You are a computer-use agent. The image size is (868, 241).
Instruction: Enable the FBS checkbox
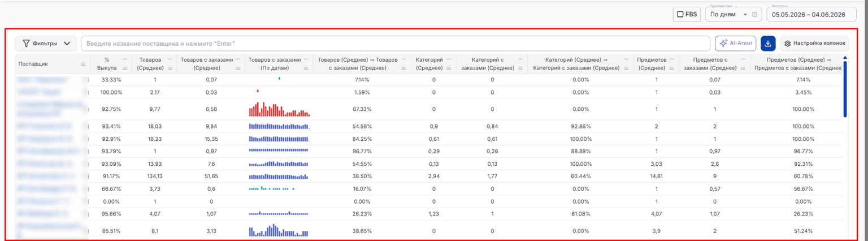click(x=680, y=15)
